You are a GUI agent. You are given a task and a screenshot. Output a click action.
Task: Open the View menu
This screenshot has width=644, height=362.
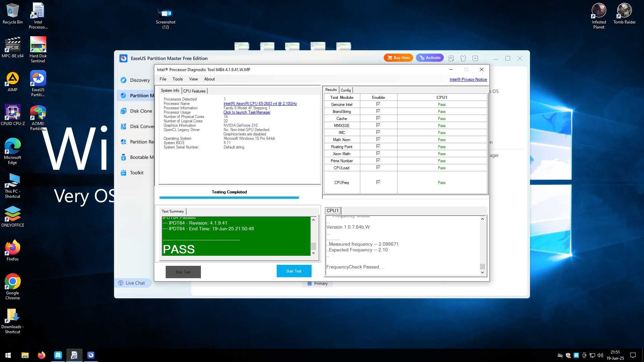pos(193,79)
